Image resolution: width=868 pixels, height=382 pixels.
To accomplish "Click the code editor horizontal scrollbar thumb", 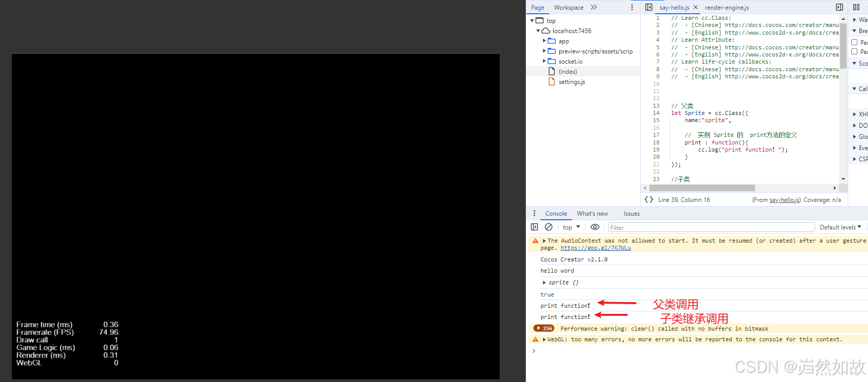I will coord(702,188).
